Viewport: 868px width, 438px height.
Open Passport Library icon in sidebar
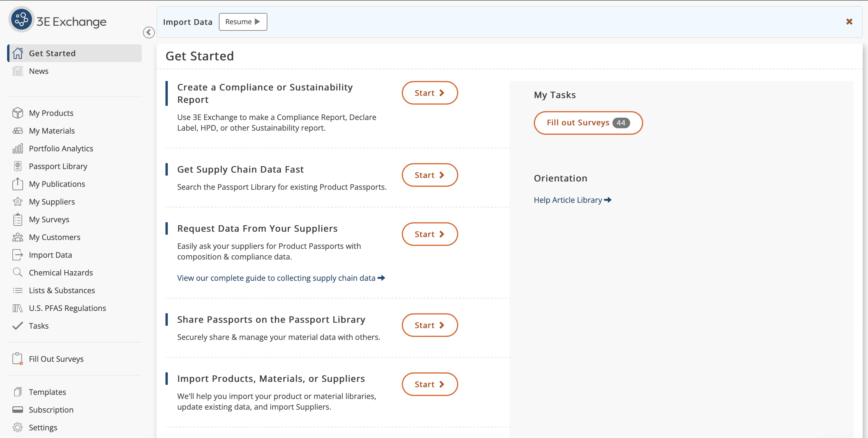[x=17, y=166]
